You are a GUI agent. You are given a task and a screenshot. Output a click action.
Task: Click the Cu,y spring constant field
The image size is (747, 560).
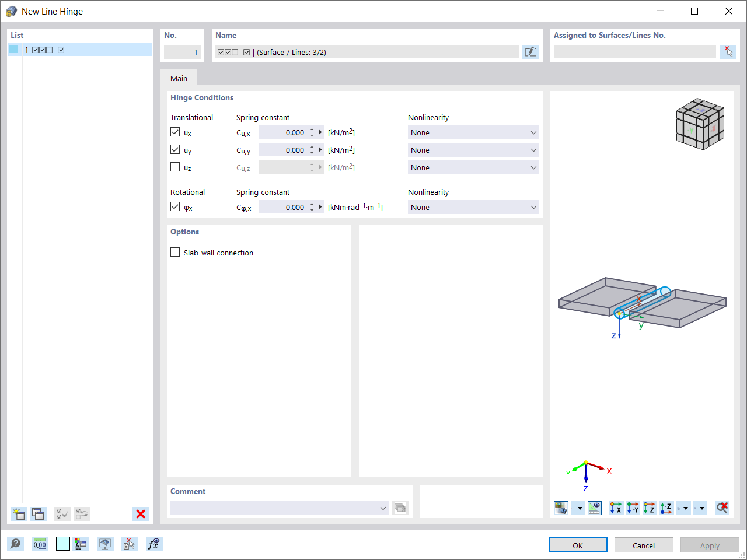pyautogui.click(x=283, y=150)
